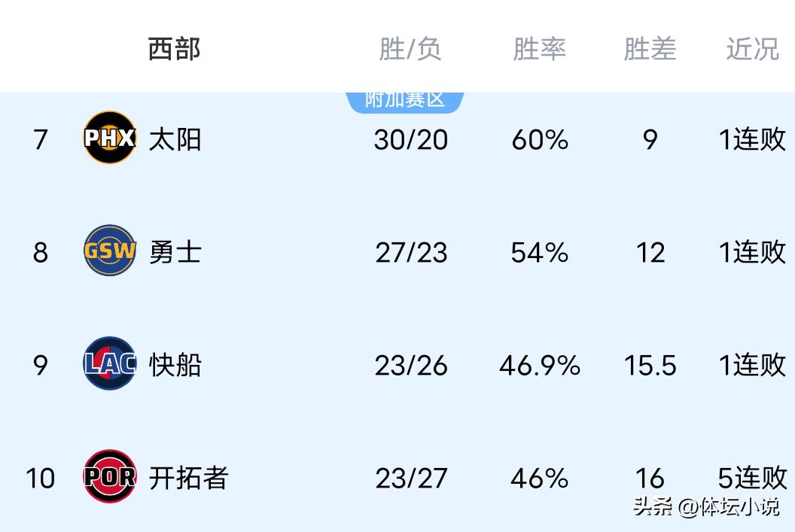Image resolution: width=795 pixels, height=532 pixels.
Task: Open the 快船 team name
Action: [175, 365]
